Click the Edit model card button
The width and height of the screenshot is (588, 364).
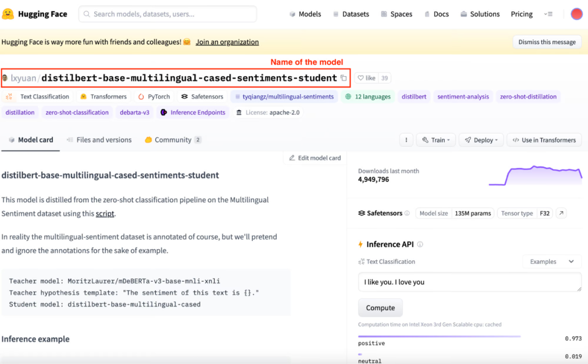315,158
